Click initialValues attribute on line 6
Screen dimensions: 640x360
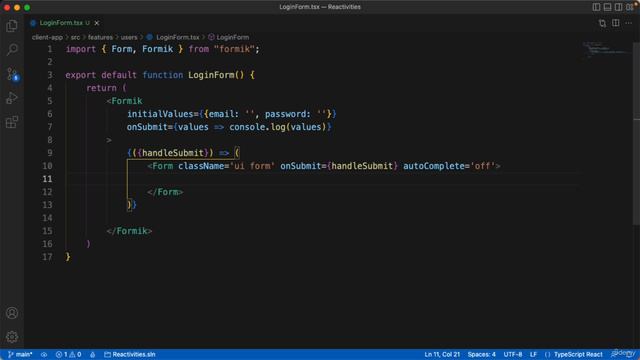pos(160,114)
